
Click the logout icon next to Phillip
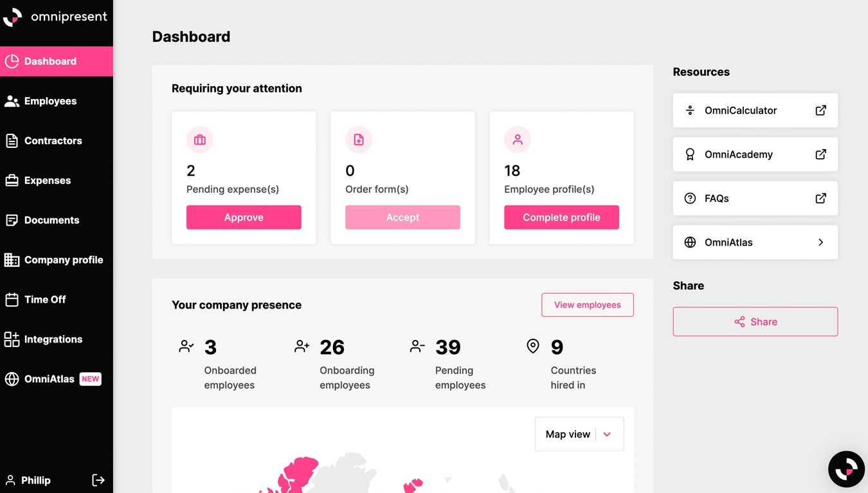tap(98, 480)
